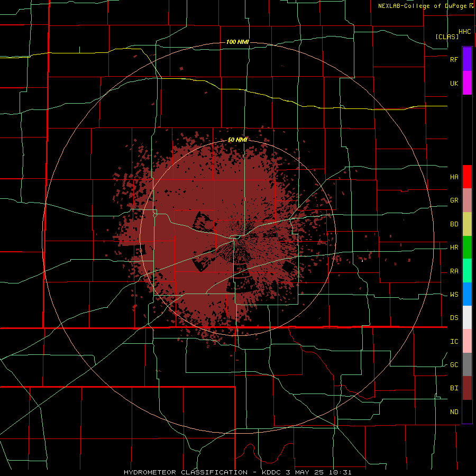Click the '100 NMI' range ring label

coord(237,42)
